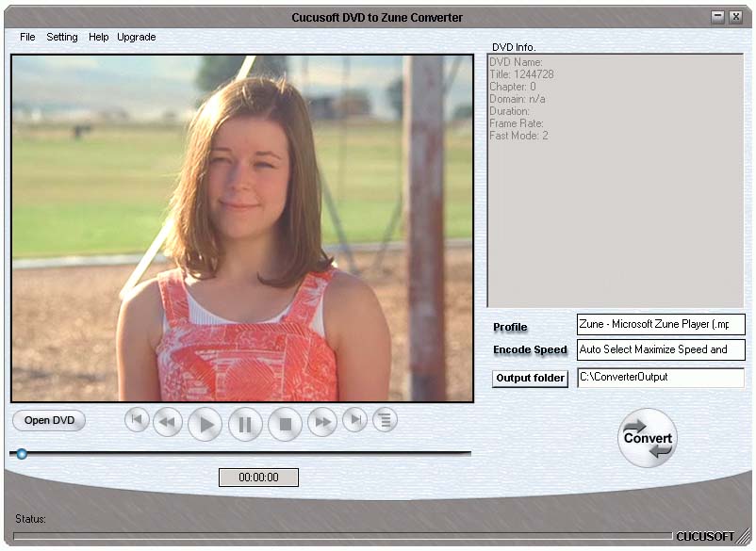Click the Chapter: 0 line

(513, 87)
